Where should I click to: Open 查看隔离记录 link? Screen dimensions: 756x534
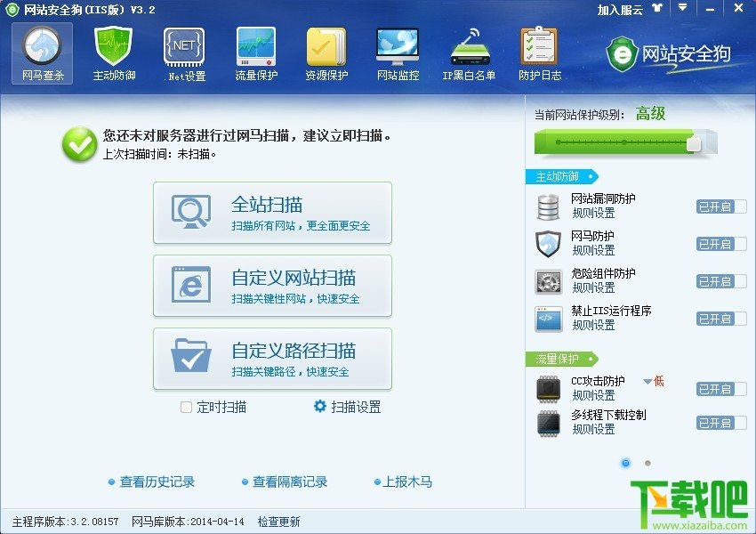tap(290, 481)
